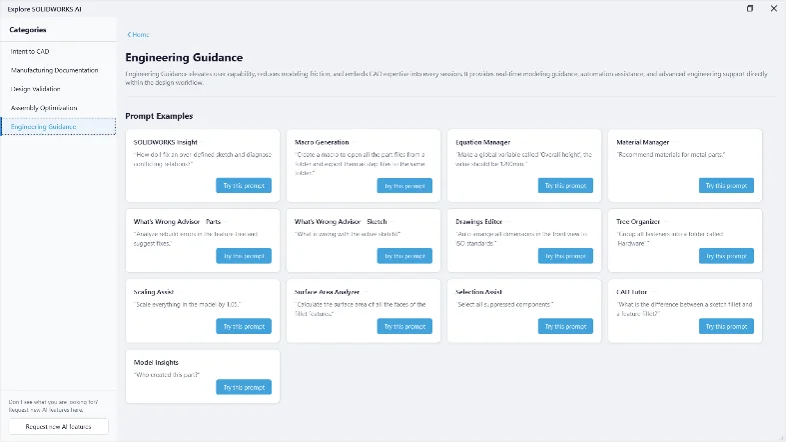Try the Surface Area Analyzer prompt
Viewport: 786px width, 442px height.
tap(405, 326)
